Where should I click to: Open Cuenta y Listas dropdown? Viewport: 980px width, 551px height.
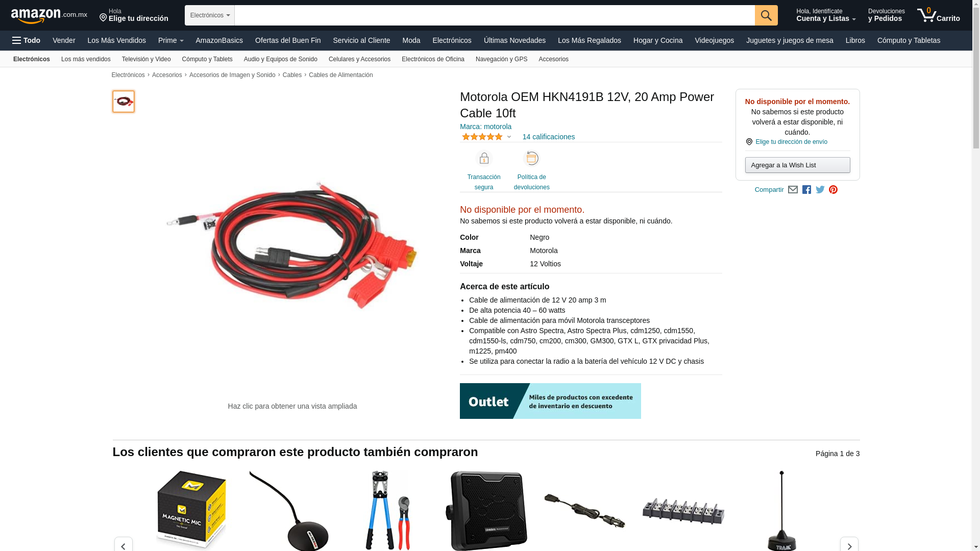coord(826,15)
